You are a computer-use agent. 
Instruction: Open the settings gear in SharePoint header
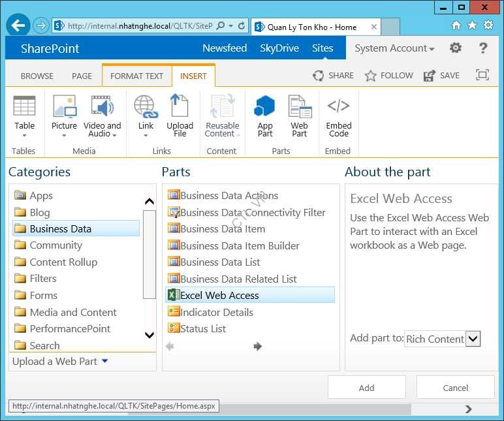click(x=456, y=48)
